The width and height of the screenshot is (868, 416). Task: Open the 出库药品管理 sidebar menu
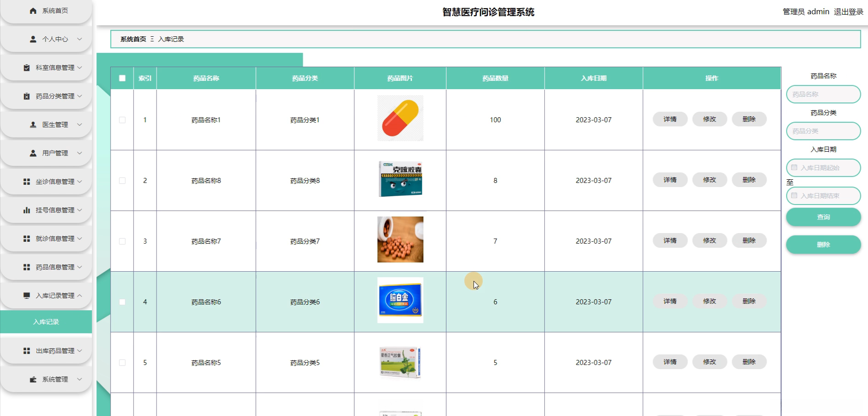point(46,351)
